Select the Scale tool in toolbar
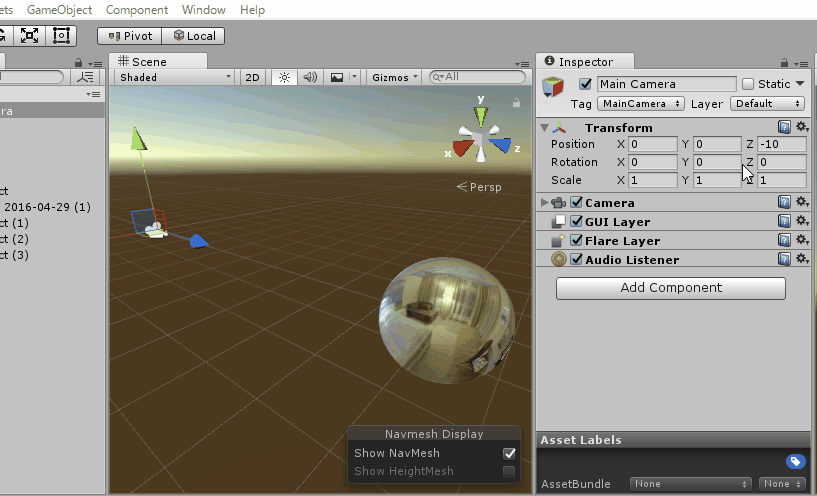Viewport: 817px width, 496px height. [29, 35]
